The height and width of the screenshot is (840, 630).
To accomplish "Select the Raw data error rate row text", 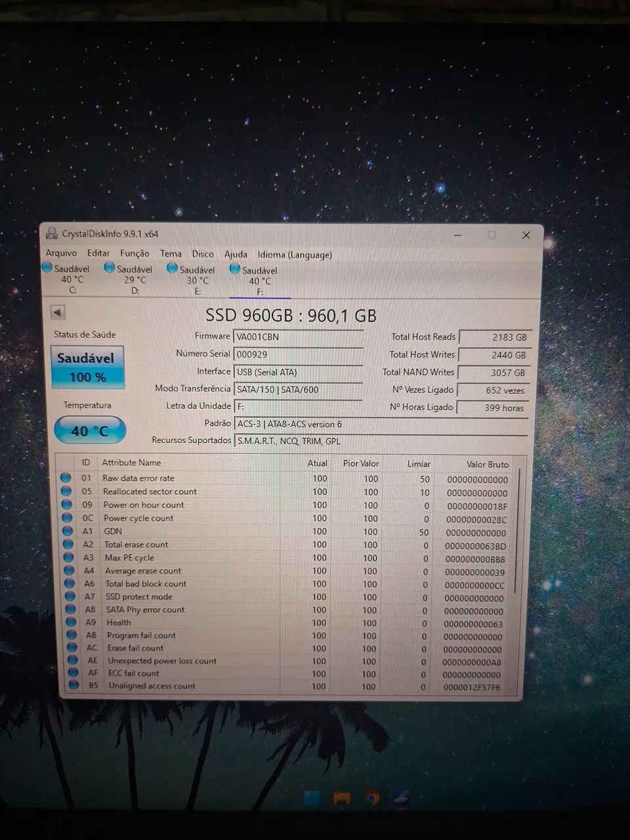I will [x=138, y=478].
